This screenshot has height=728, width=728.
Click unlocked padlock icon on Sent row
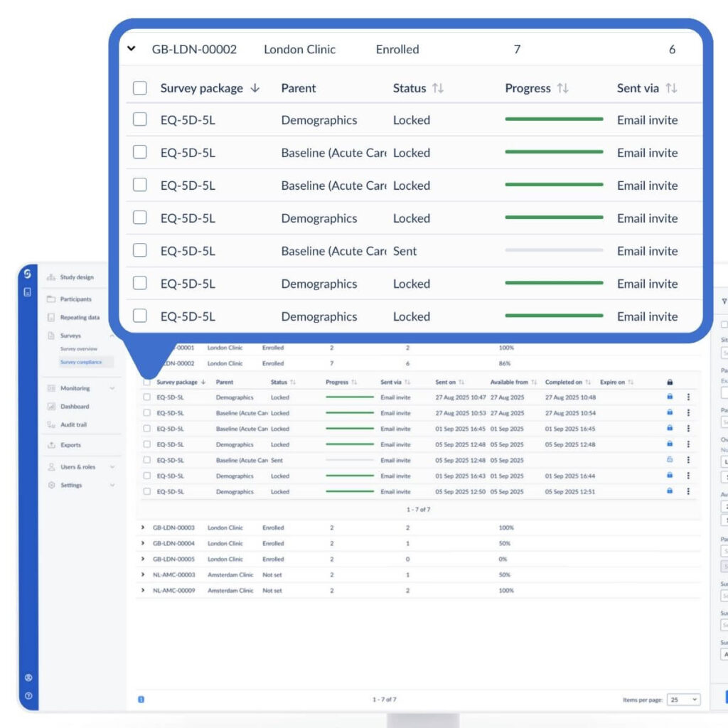(670, 460)
